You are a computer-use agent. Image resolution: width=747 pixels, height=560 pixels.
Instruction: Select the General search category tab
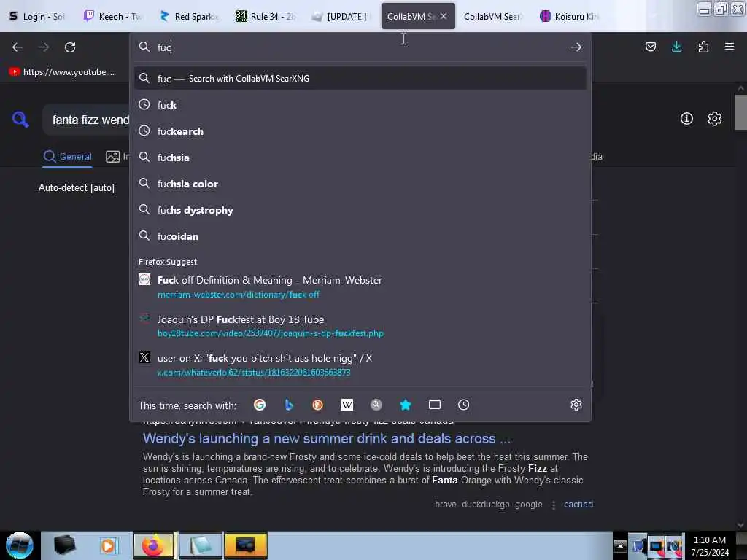67,156
